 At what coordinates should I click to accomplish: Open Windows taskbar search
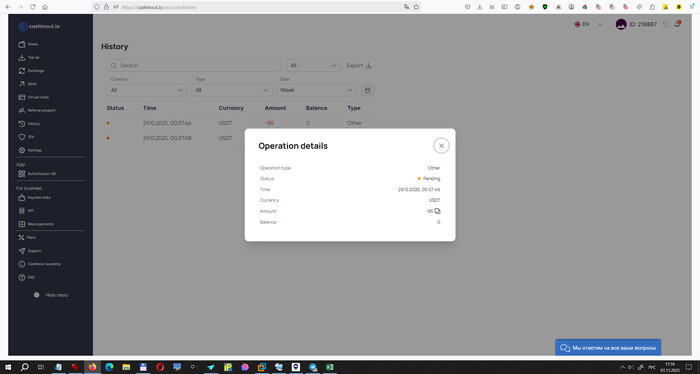coord(25,367)
